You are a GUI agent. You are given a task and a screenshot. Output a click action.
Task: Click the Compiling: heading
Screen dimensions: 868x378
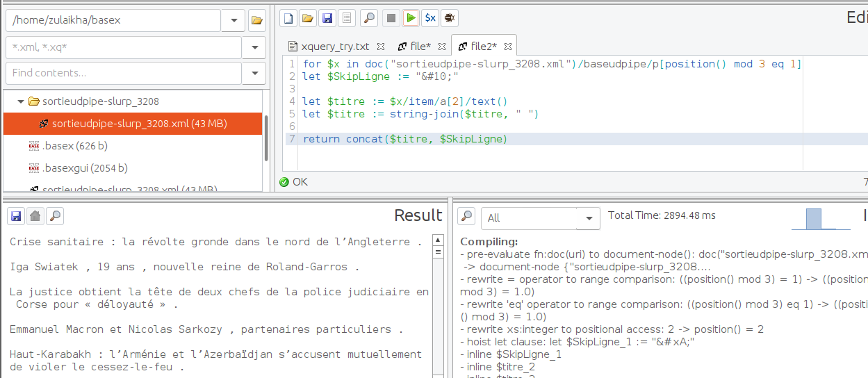489,242
